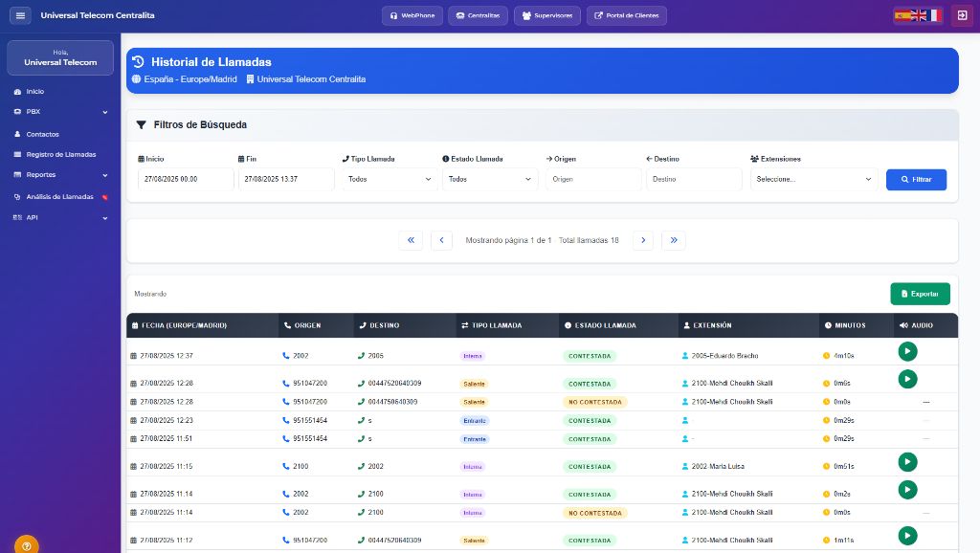Image resolution: width=980 pixels, height=553 pixels.
Task: Open Contactos in the sidebar
Action: (x=42, y=134)
